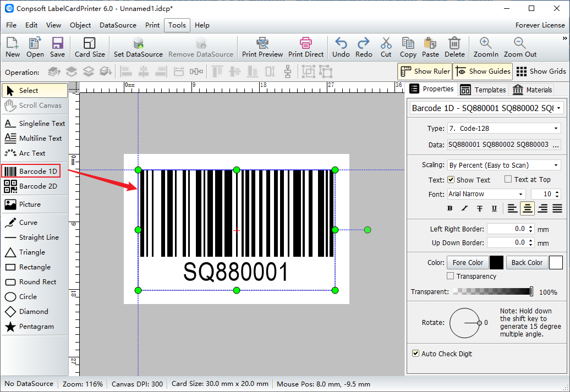Expand the Scaling dropdown
The height and width of the screenshot is (392, 570).
coord(556,165)
